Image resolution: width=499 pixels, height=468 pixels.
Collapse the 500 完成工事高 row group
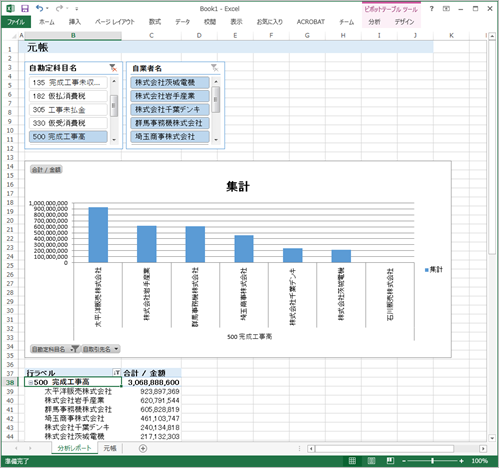point(30,382)
